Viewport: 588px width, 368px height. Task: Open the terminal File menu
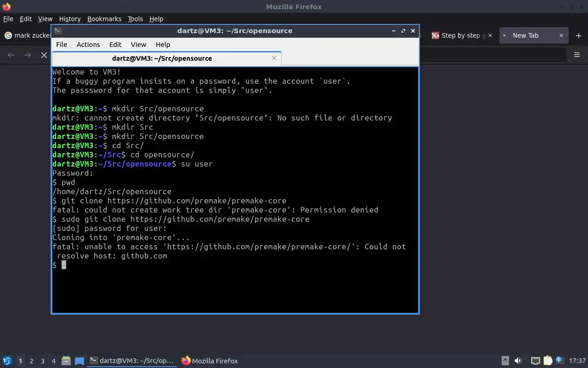point(62,45)
